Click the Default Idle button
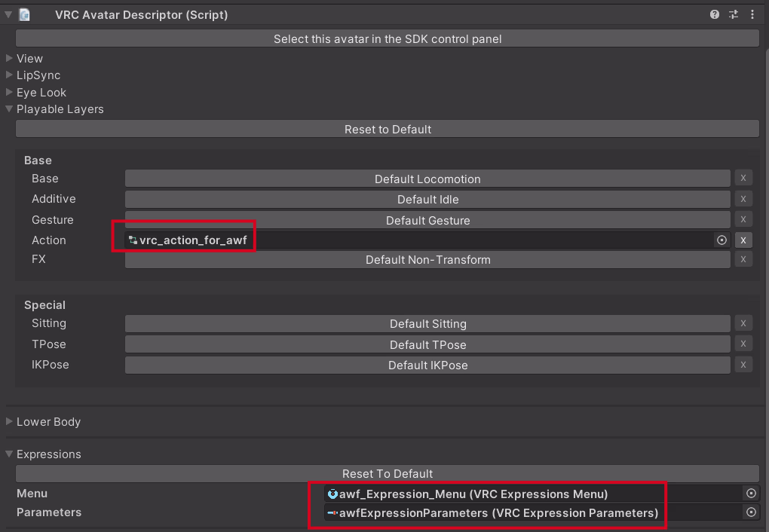 click(427, 200)
